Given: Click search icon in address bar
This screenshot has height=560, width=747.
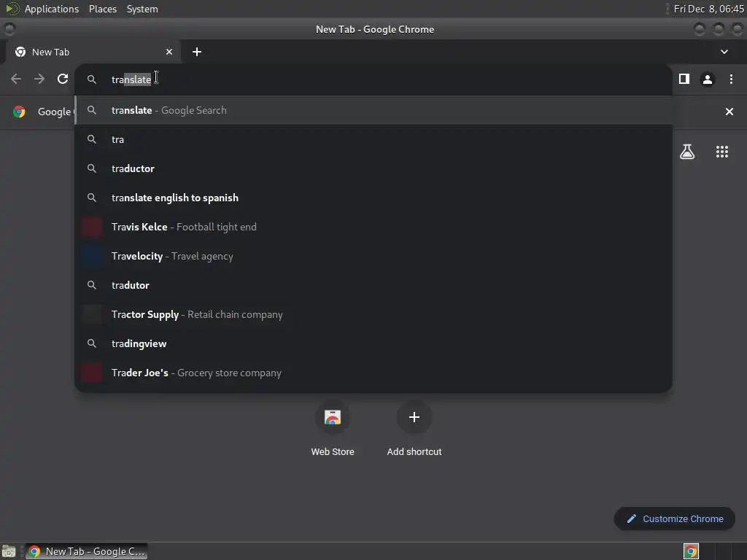Looking at the screenshot, I should [91, 79].
